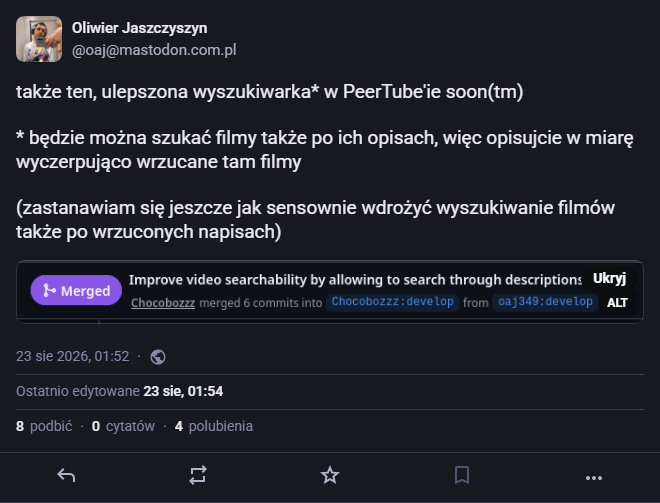The image size is (660, 503).
Task: Click the @oaj@mastodon.com.pl handle
Action: point(154,50)
